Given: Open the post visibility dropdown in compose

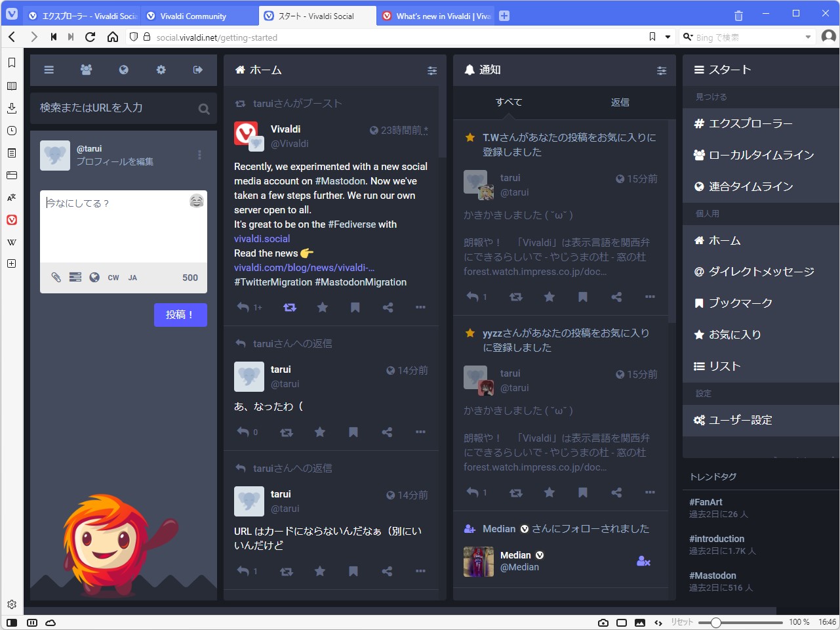Looking at the screenshot, I should (x=94, y=278).
